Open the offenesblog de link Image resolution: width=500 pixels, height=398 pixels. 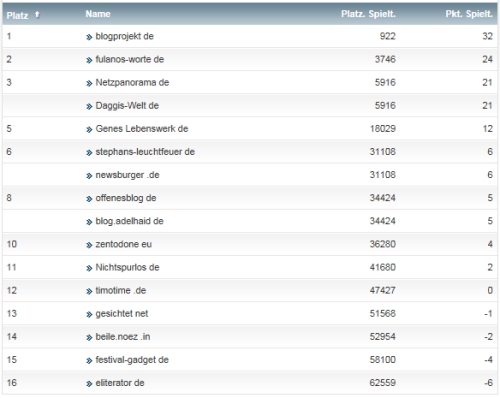(x=126, y=198)
